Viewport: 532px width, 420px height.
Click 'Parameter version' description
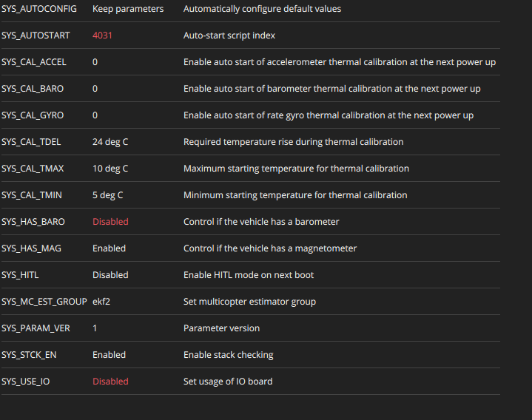tap(221, 328)
